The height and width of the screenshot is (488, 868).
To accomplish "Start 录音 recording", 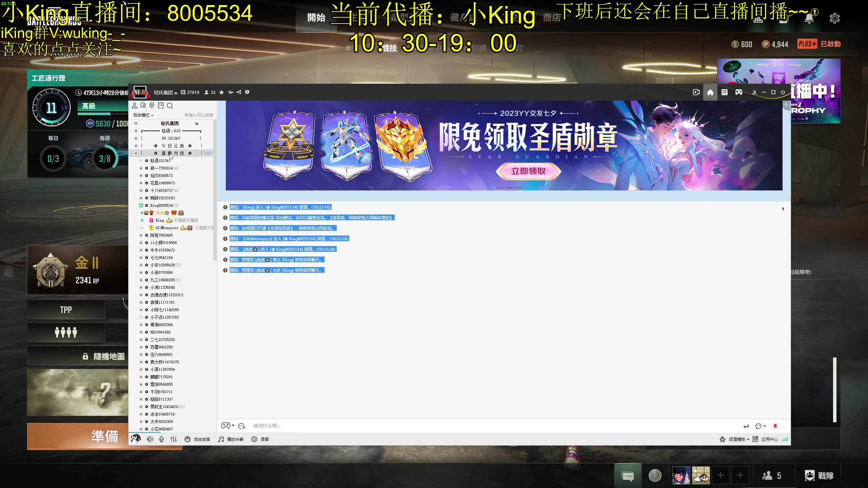I will click(x=260, y=439).
